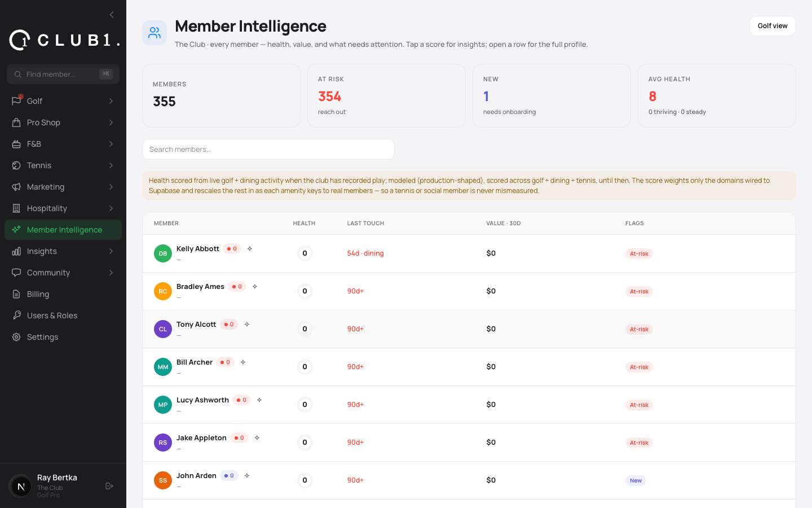Click Kelly Abbott's red score badge
Screen dimensions: 812x508
(232, 249)
